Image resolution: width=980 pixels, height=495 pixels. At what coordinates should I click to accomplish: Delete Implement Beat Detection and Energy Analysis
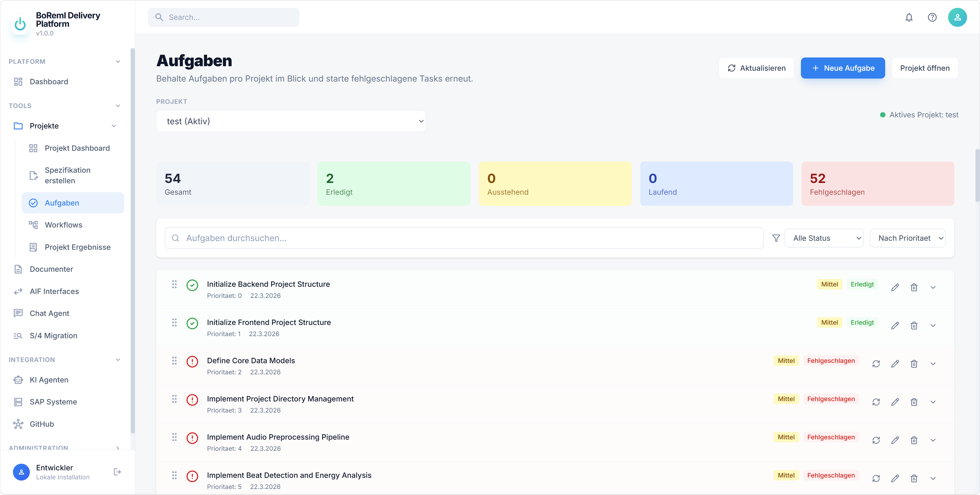(x=914, y=478)
